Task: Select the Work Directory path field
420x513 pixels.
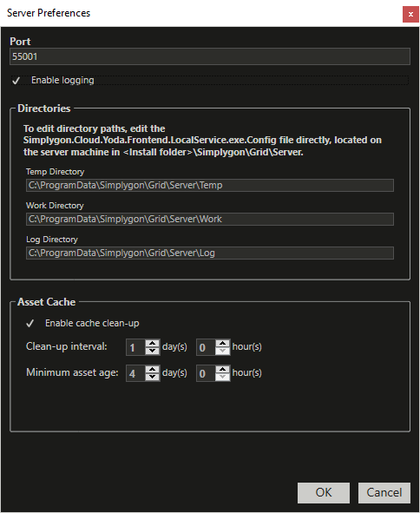Action: pyautogui.click(x=210, y=219)
